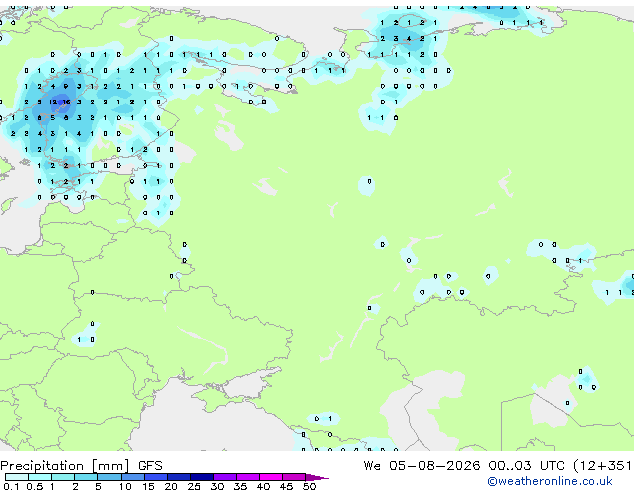Click the "UTC" label
Viewport: 634px width, 490px height.
(x=552, y=466)
